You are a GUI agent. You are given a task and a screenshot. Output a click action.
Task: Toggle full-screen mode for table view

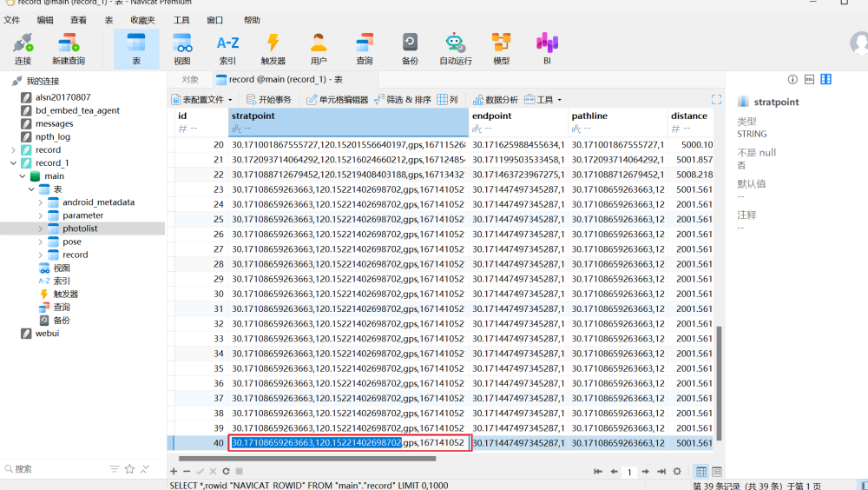tap(716, 100)
